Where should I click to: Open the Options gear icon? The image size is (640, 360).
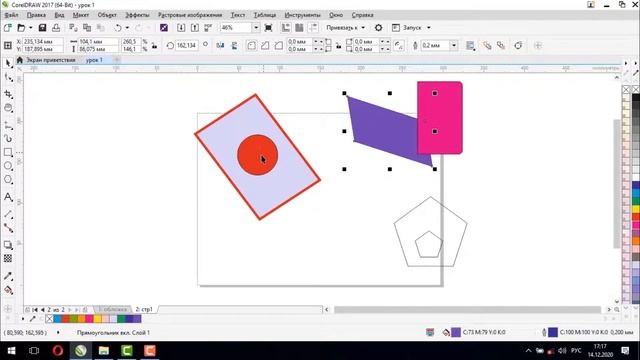point(378,28)
